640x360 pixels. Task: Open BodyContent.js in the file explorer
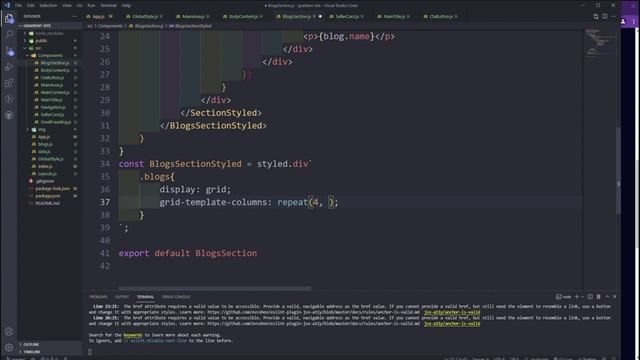54,70
